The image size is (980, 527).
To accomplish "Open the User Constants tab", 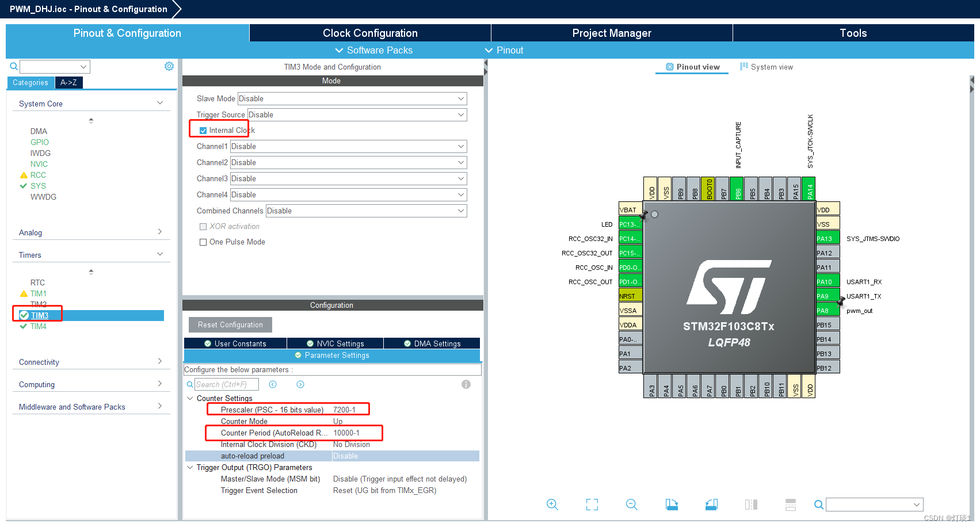I will [235, 343].
